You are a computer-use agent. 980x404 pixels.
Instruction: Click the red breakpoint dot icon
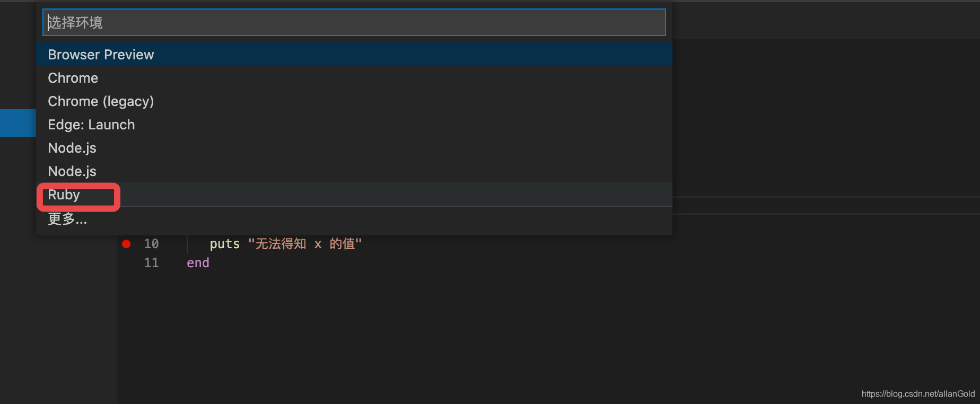(x=126, y=243)
